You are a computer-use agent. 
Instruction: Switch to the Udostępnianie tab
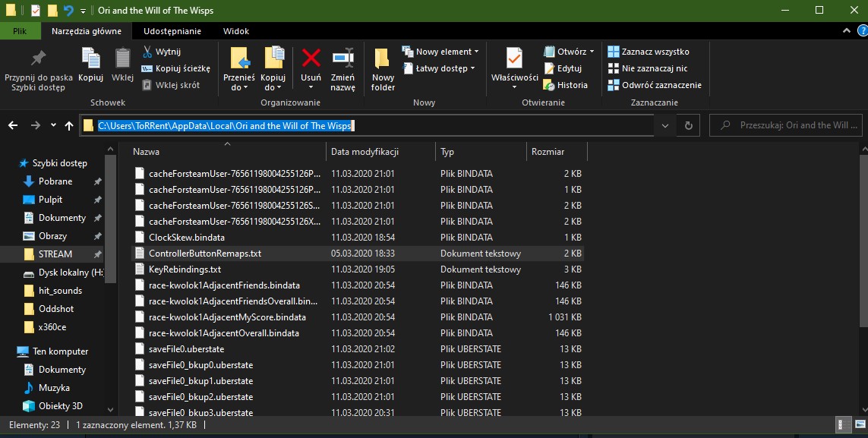point(173,31)
